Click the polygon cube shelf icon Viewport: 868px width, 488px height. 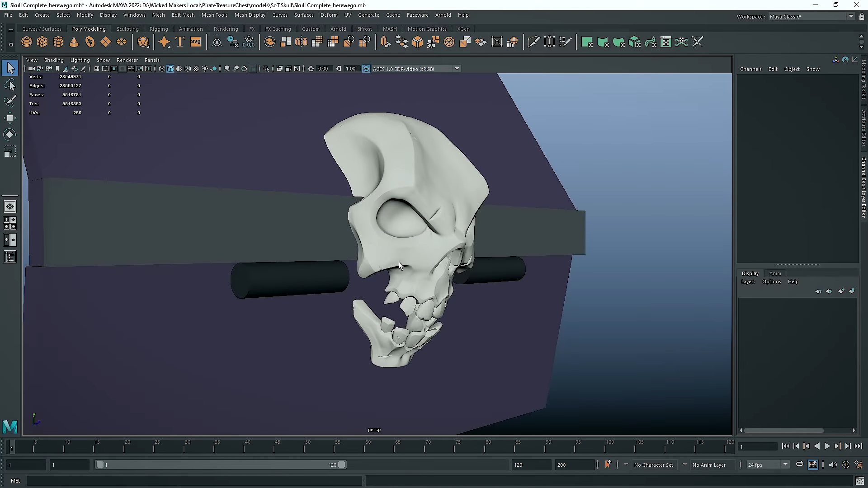(x=42, y=42)
